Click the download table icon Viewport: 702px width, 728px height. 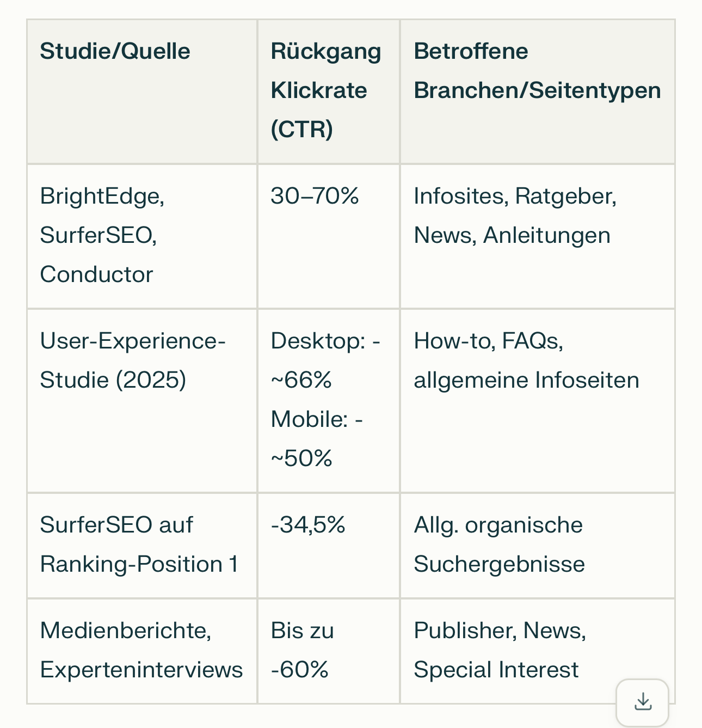click(643, 702)
